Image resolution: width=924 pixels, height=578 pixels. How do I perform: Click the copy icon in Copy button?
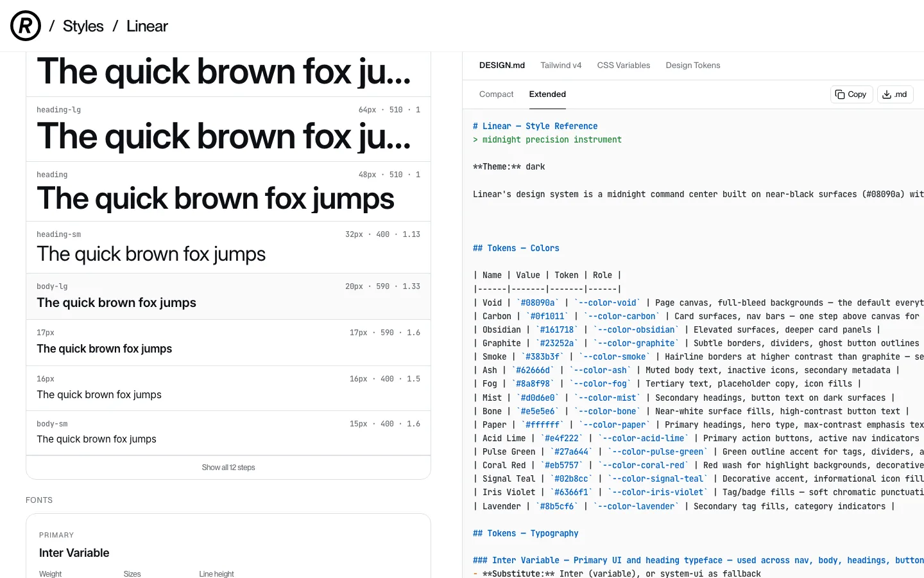839,94
